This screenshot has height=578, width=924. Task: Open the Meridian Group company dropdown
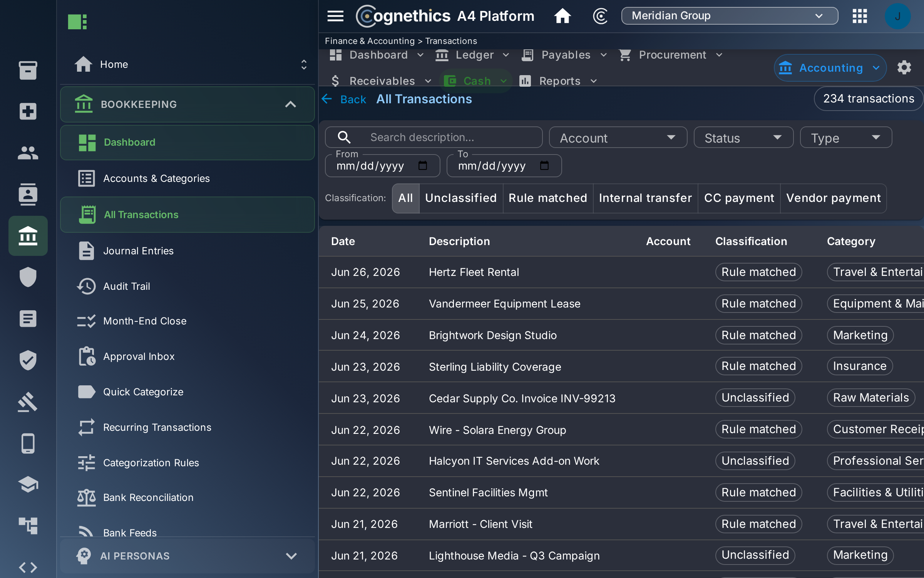pos(730,16)
